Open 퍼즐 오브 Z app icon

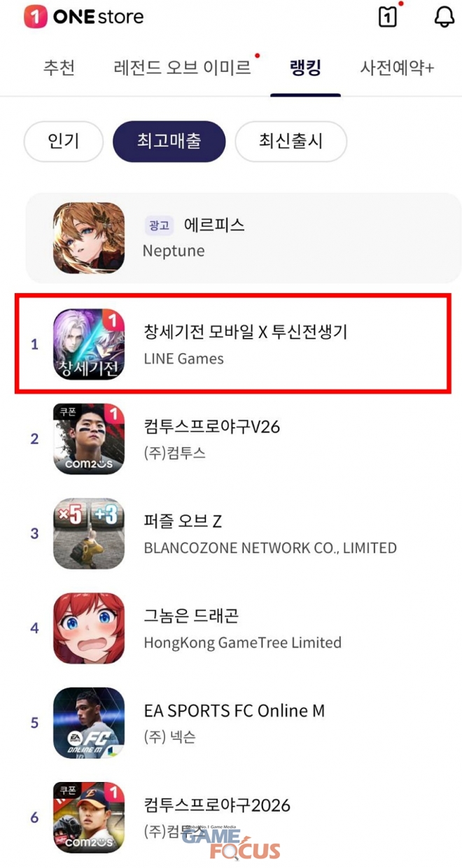pos(89,534)
